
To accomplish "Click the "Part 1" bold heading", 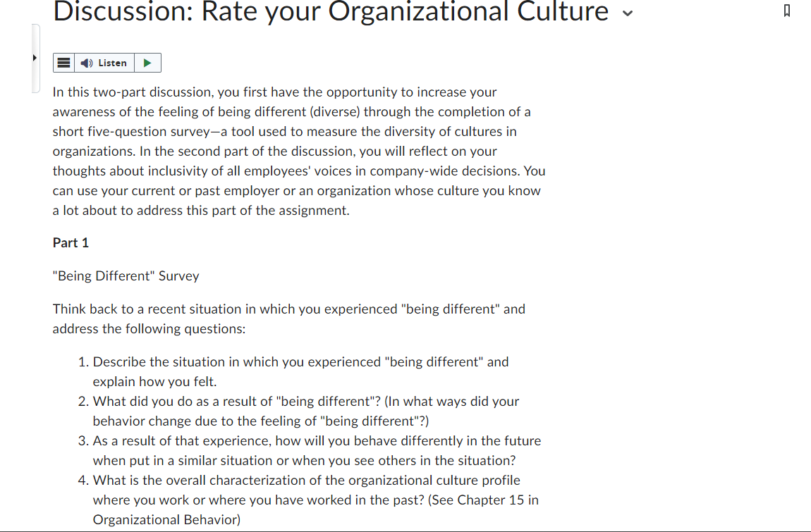I will [71, 243].
